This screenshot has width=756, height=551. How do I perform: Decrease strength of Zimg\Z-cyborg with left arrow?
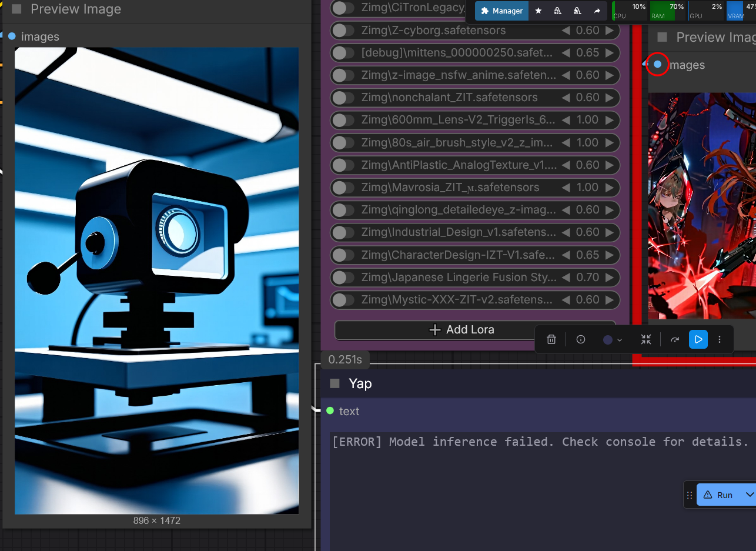click(x=566, y=31)
